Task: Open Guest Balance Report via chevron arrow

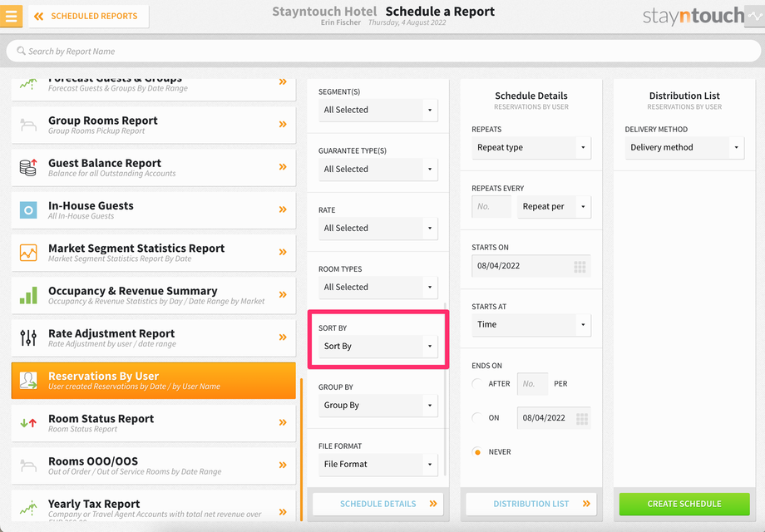Action: [283, 167]
